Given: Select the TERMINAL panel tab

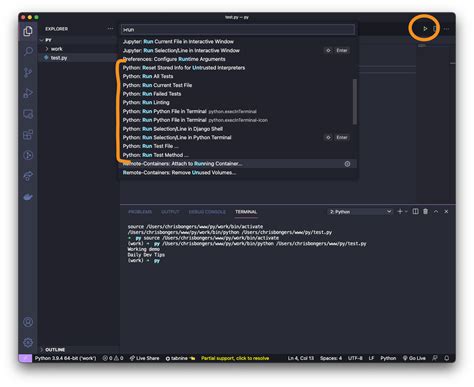Looking at the screenshot, I should pyautogui.click(x=246, y=212).
